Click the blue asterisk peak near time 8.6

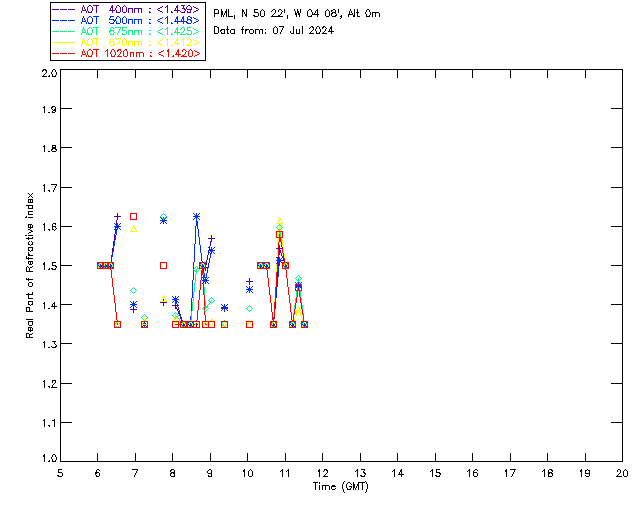click(196, 217)
